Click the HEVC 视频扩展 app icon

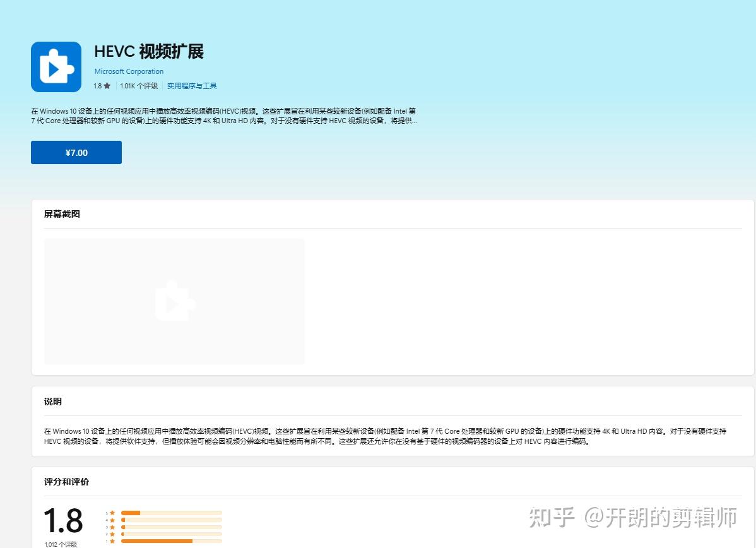coord(56,66)
